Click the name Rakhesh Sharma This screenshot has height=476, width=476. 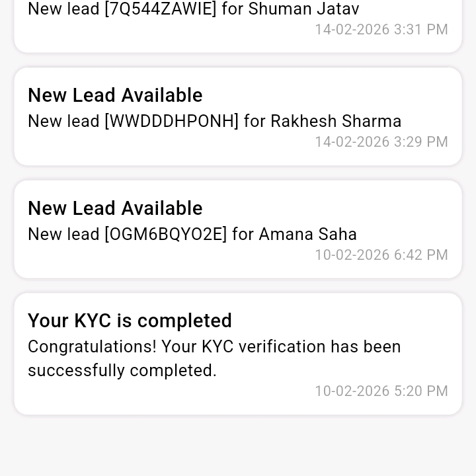coord(336,121)
